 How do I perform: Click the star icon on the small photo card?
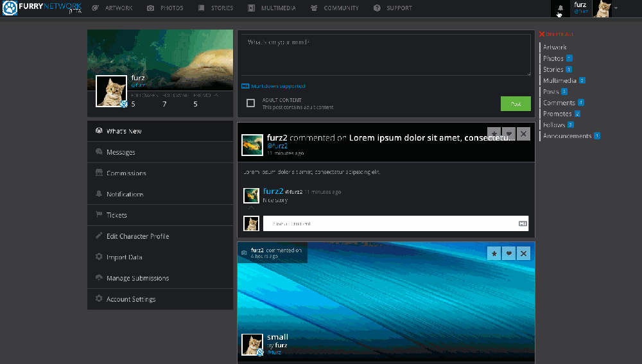click(494, 254)
